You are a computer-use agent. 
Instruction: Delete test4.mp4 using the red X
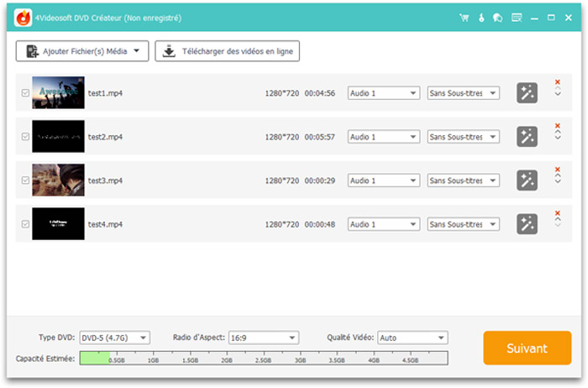click(x=557, y=212)
